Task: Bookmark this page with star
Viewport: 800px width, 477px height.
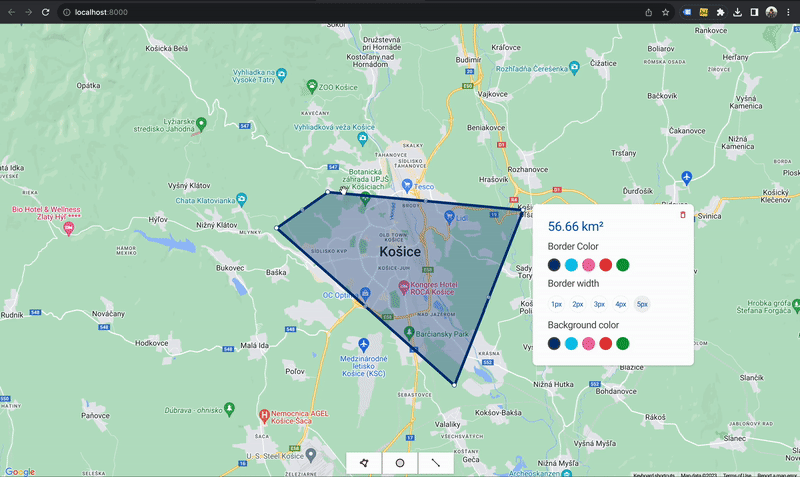Action: 665,12
